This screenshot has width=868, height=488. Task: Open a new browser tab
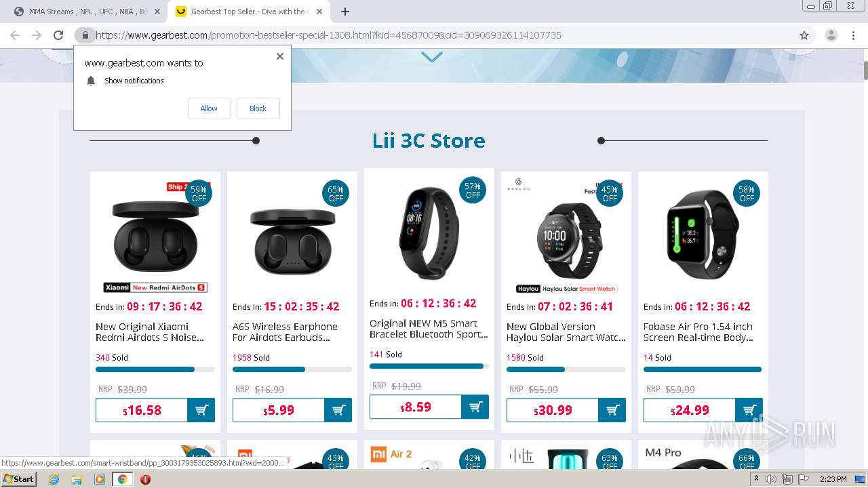click(345, 12)
